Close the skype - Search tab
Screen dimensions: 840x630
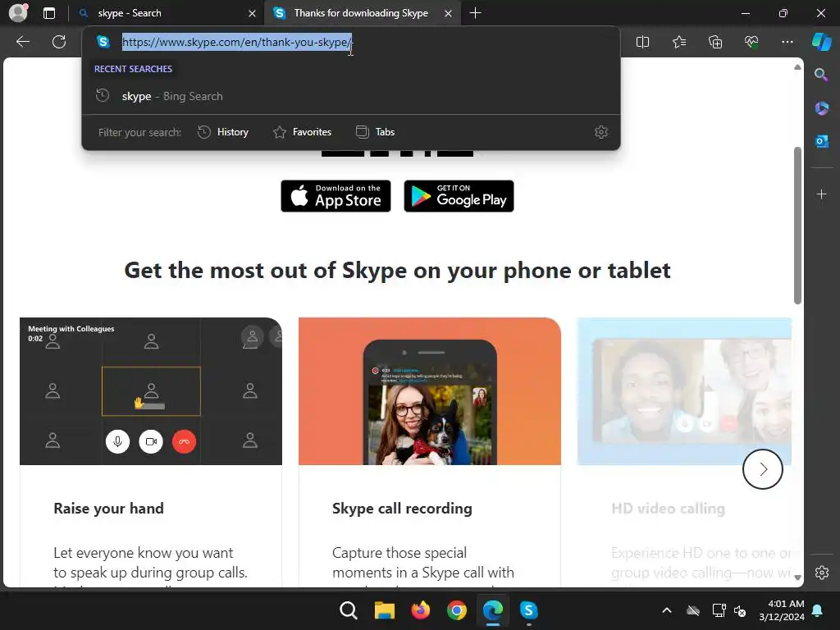[x=252, y=13]
